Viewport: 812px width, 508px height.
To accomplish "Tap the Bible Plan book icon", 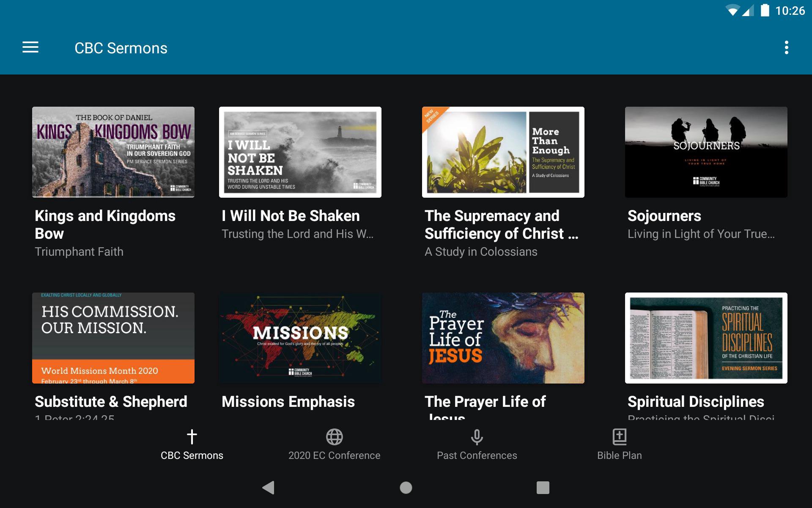I will (x=619, y=436).
